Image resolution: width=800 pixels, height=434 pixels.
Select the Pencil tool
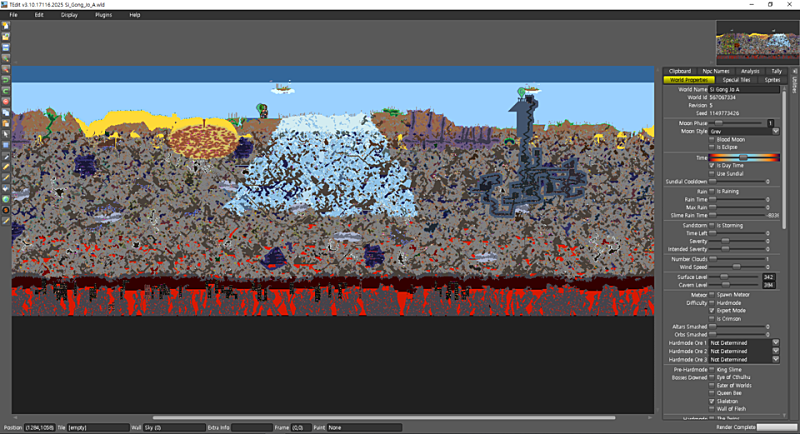click(6, 167)
